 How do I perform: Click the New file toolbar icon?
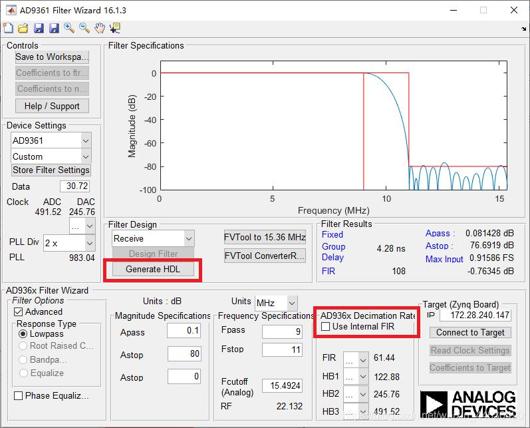[x=8, y=28]
